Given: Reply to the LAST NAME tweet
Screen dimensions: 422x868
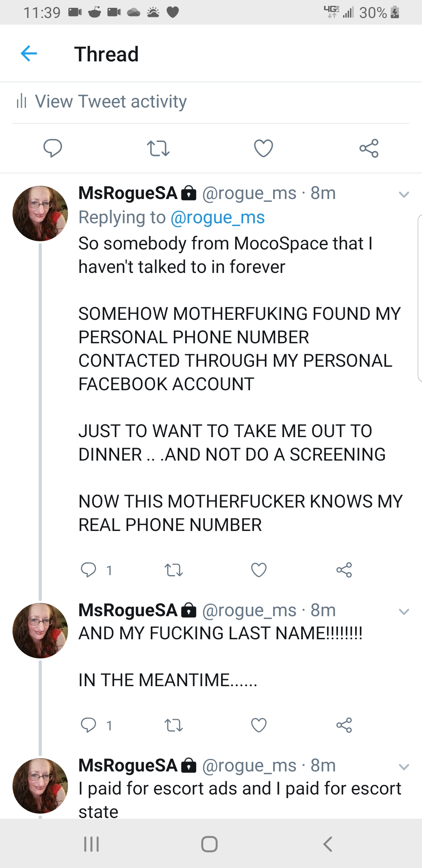Looking at the screenshot, I should click(89, 725).
